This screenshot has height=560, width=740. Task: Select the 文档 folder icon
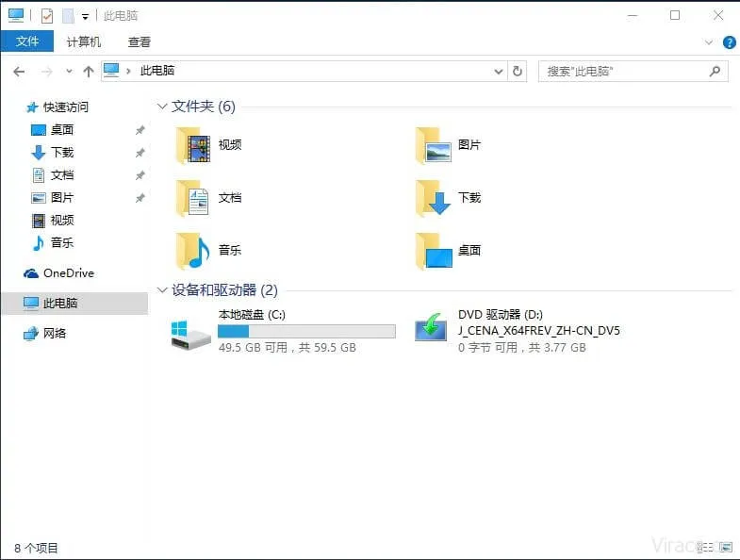[192, 198]
